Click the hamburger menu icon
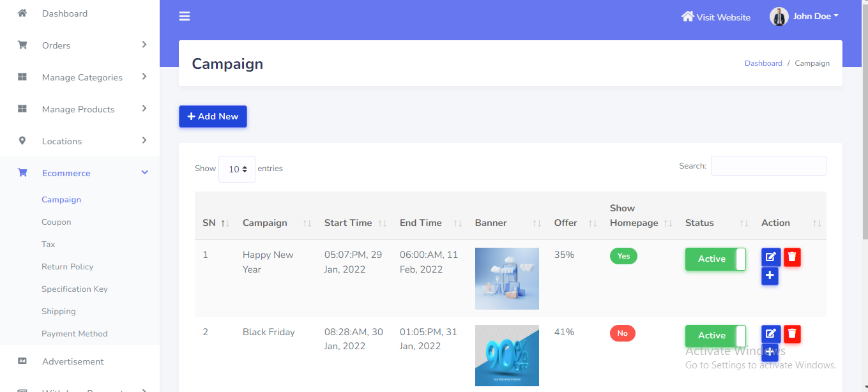 point(185,17)
